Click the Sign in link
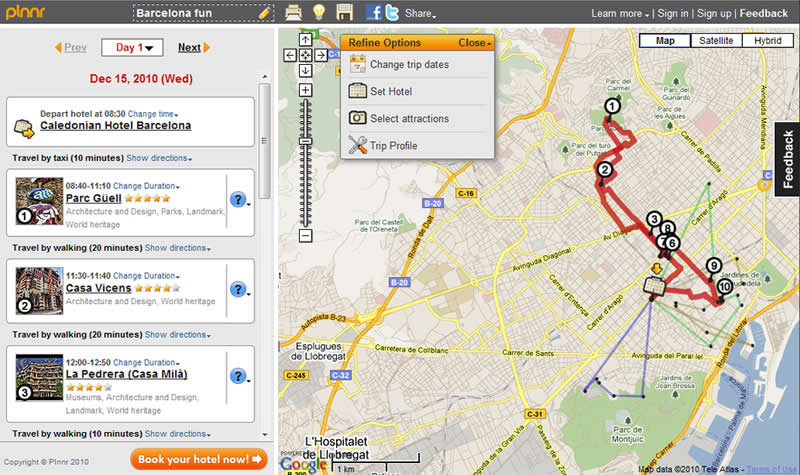The width and height of the screenshot is (800, 475). click(x=672, y=13)
